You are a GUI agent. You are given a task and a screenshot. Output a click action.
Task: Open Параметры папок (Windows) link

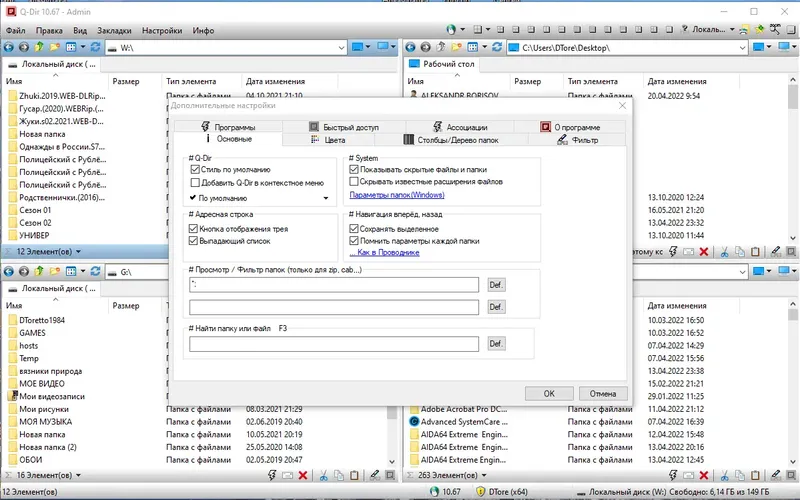396,195
